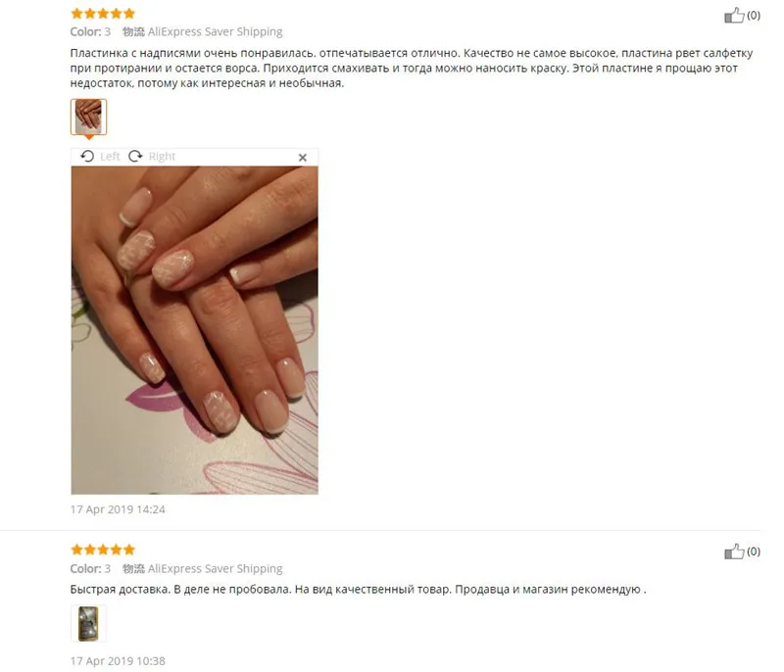The height and width of the screenshot is (672, 784).
Task: Select the nails thumbnail in first review
Action: pyautogui.click(x=88, y=117)
